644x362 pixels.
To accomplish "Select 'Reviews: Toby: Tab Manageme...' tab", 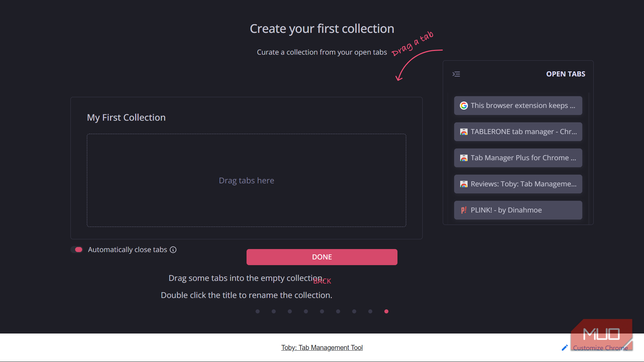I will [518, 184].
